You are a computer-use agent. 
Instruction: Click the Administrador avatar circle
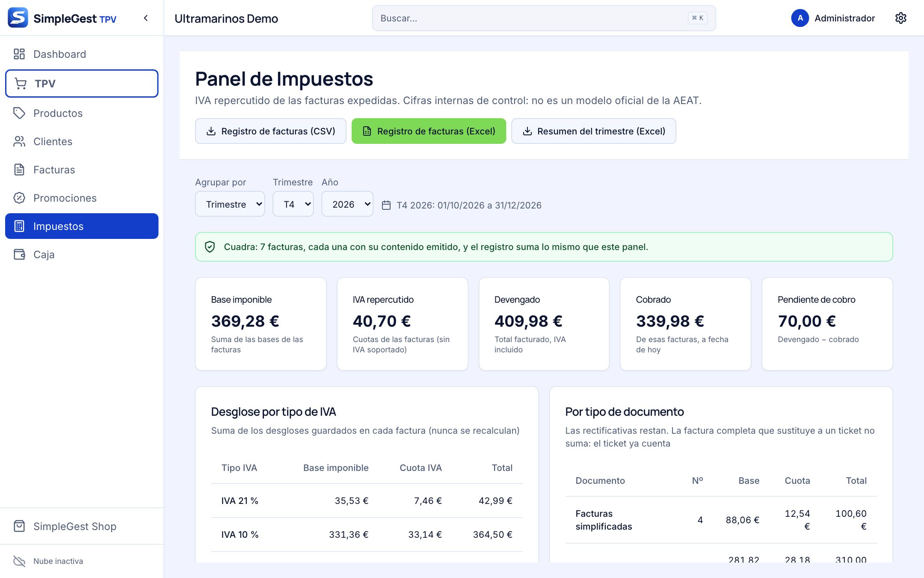[x=800, y=18]
